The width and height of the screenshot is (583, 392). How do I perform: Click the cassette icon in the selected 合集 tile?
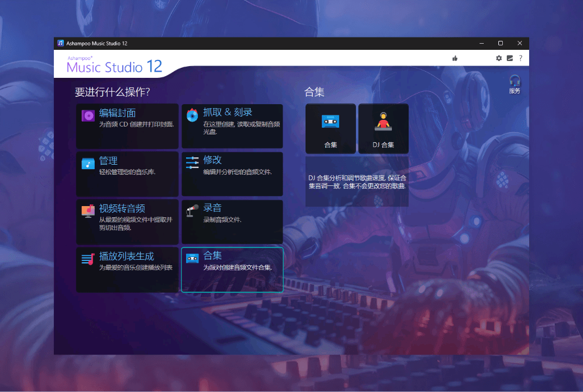pos(192,258)
